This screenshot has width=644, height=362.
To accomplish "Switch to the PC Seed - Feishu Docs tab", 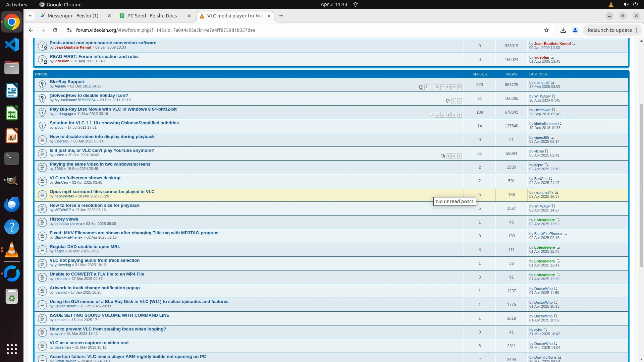I will [x=152, y=16].
